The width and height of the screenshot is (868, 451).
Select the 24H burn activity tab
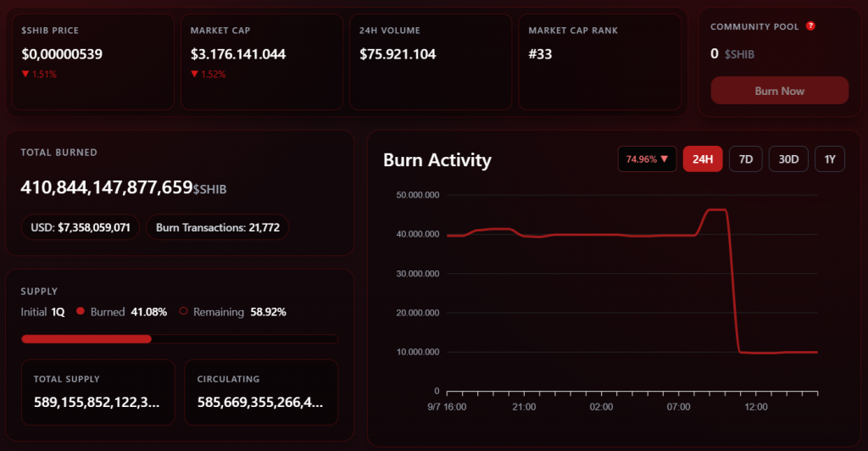click(703, 159)
